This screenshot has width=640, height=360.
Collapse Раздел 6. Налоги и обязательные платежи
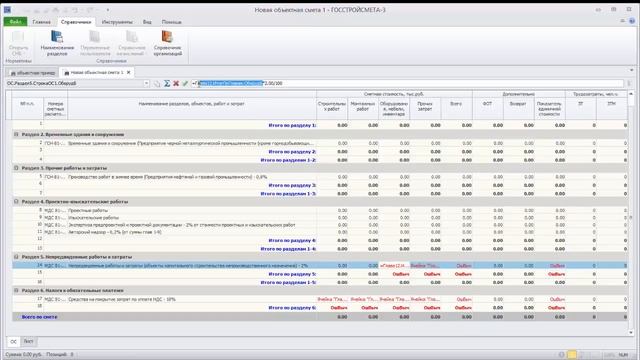(x=16, y=290)
